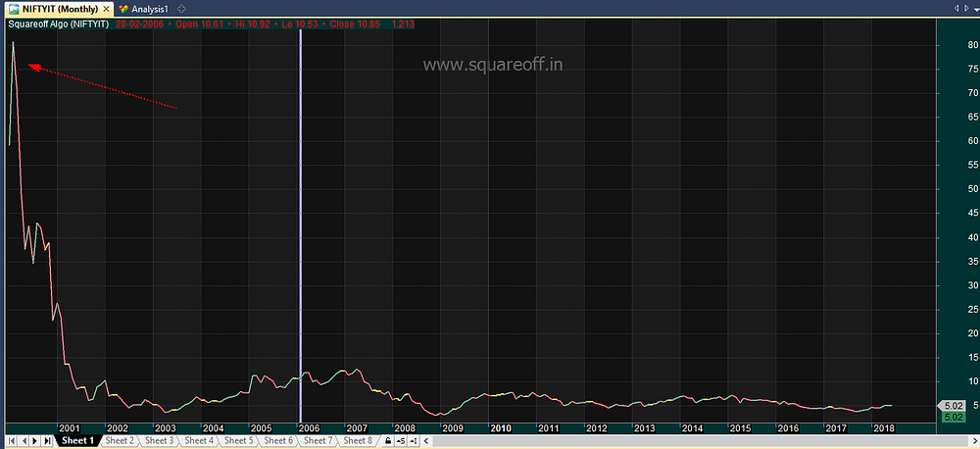The width and height of the screenshot is (980, 449).
Task: Click the 2016 label on time axis
Action: point(788,428)
